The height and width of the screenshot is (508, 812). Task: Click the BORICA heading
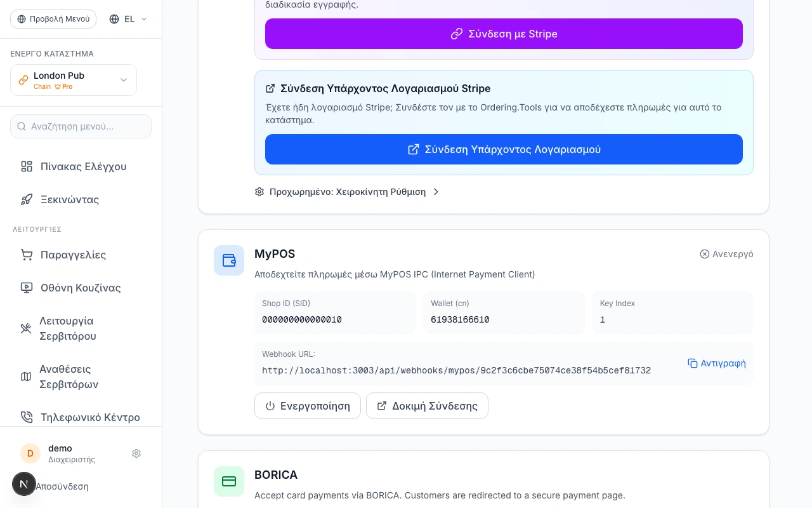click(x=276, y=475)
